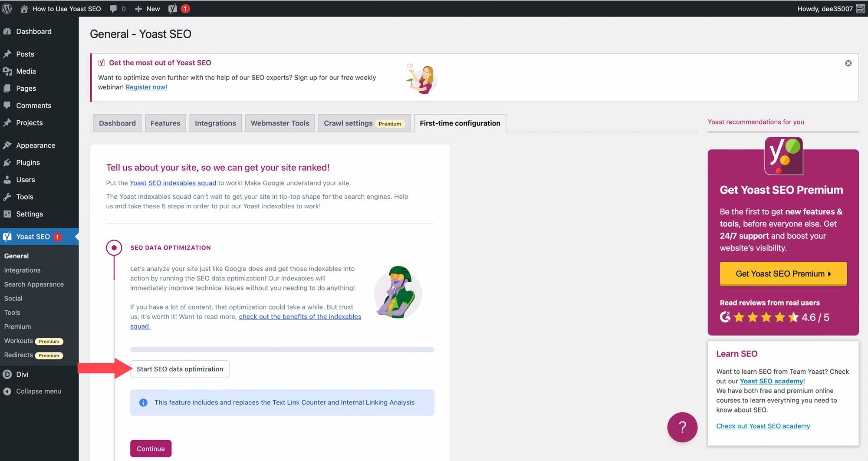Image resolution: width=868 pixels, height=461 pixels.
Task: Click the purple question mark help button
Action: pyautogui.click(x=682, y=427)
